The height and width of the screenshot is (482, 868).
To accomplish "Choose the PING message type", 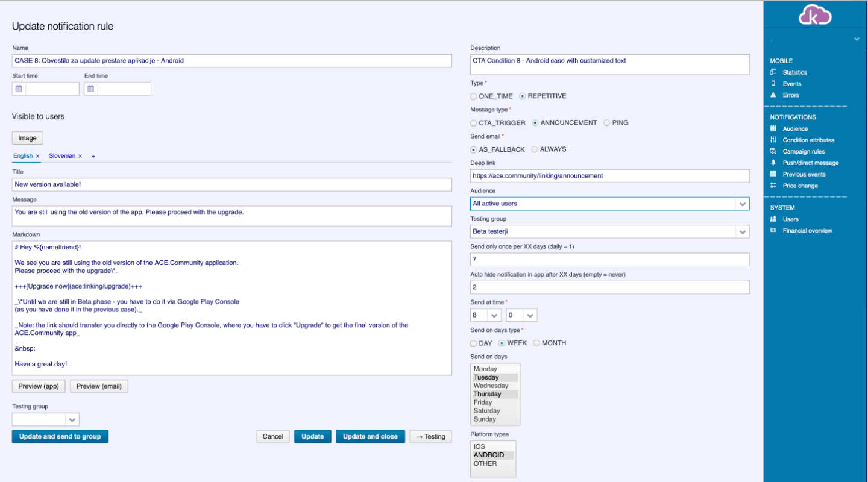I will pos(606,123).
